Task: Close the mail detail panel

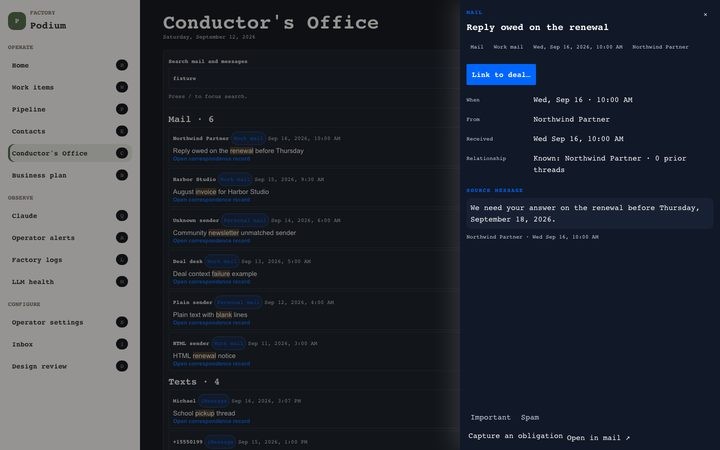Action: 705,15
